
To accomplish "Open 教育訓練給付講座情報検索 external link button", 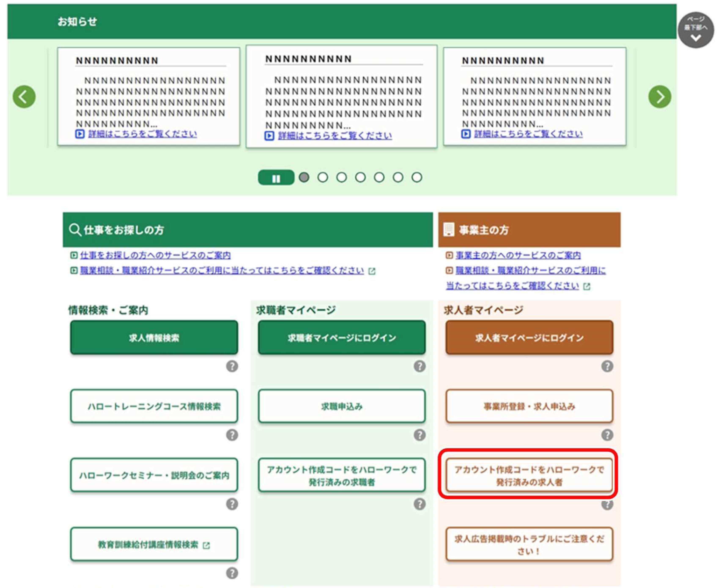I will pos(154,544).
